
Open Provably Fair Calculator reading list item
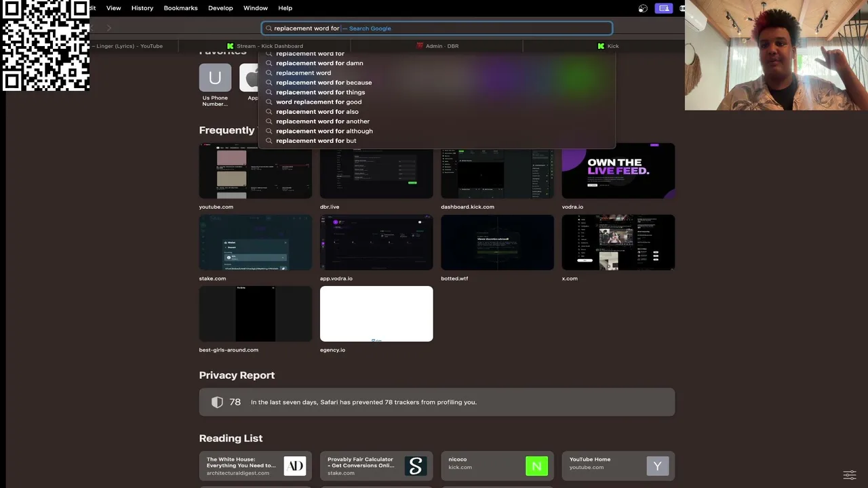(376, 466)
